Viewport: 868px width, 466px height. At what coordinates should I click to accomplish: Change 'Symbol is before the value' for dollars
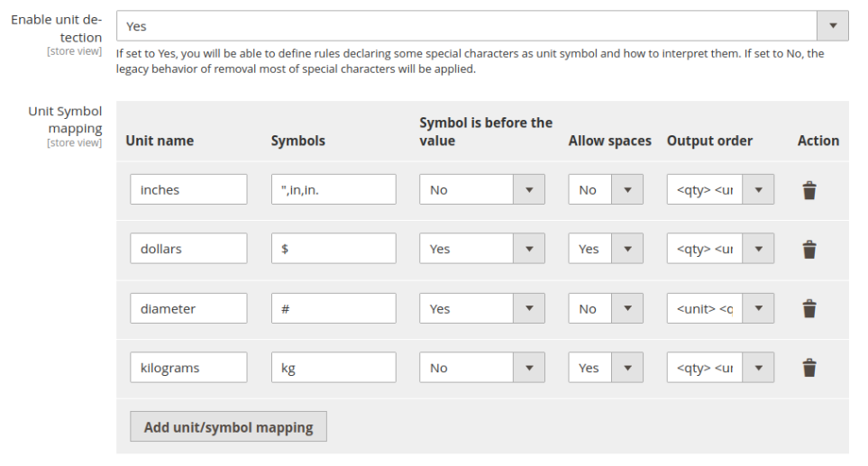481,249
